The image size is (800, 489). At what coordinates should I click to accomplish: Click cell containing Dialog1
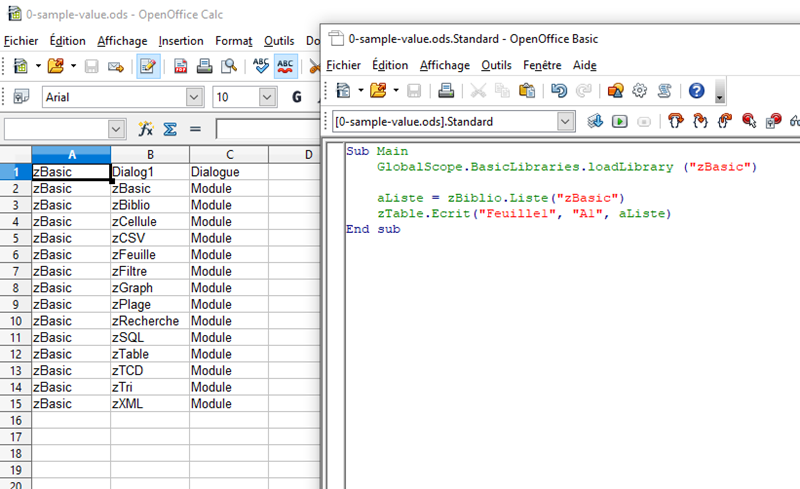click(x=150, y=172)
